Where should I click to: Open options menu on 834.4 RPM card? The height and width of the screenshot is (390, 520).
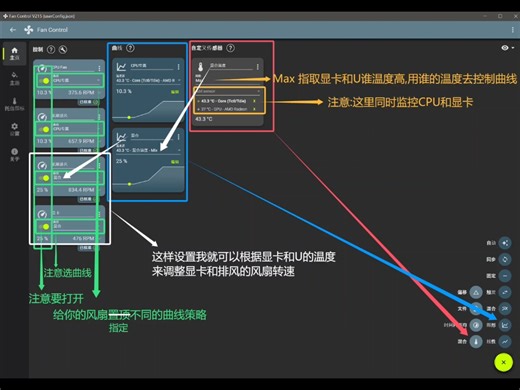[99, 165]
